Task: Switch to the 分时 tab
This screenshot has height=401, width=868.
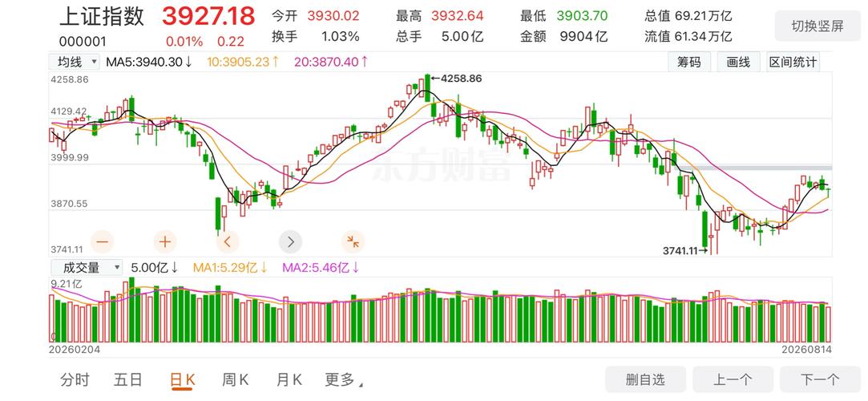Action: [x=75, y=380]
